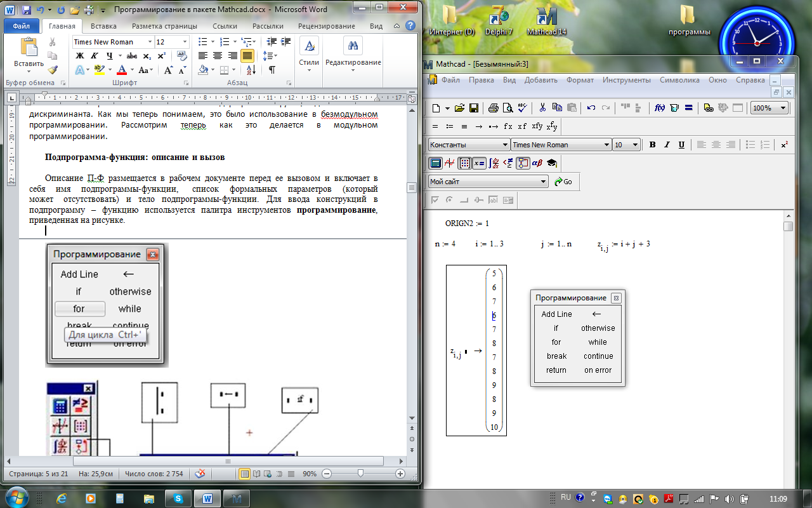Click 'while' in Mathcad Программирование palette
This screenshot has width=812, height=508.
pos(598,342)
